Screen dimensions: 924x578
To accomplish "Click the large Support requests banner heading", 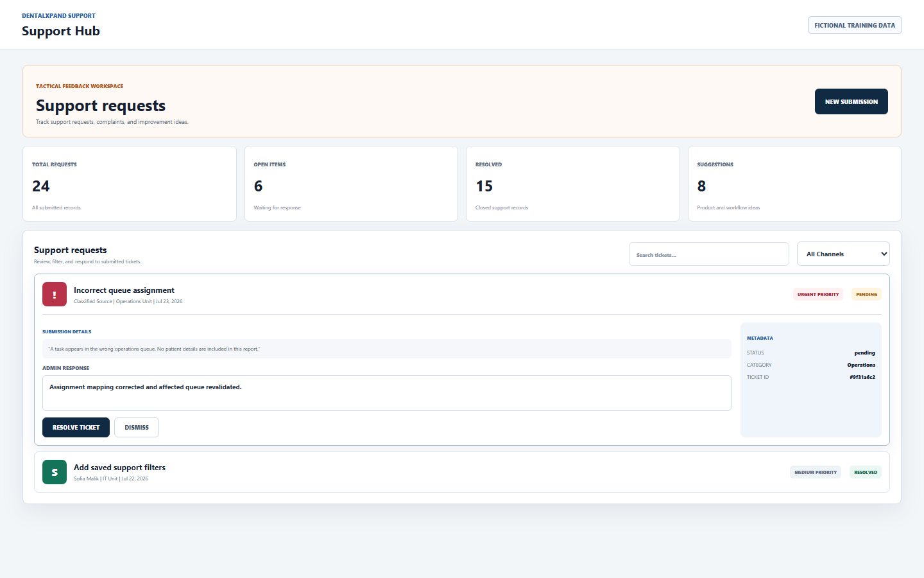I will coord(101,105).
